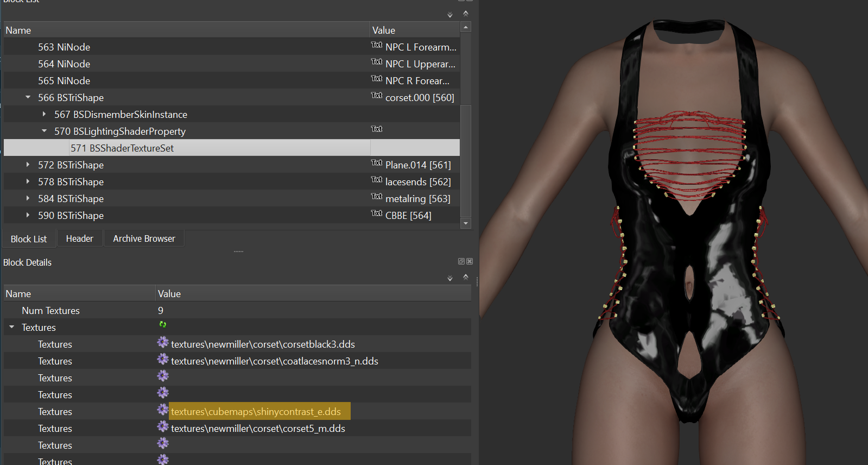The image size is (868, 465).
Task: Click the Txt icon beside CBBE [564]
Action: point(377,213)
